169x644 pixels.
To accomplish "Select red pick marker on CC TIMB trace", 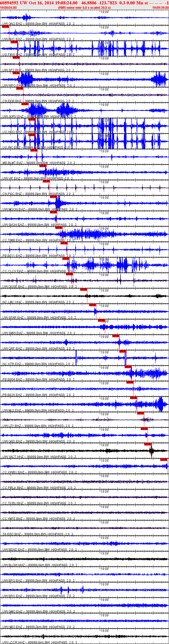I will pos(59,227).
